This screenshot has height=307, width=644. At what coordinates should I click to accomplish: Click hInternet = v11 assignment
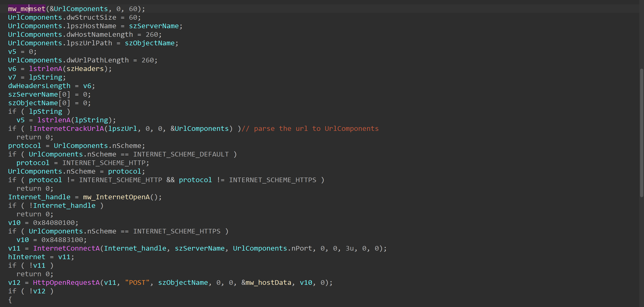(x=41, y=257)
